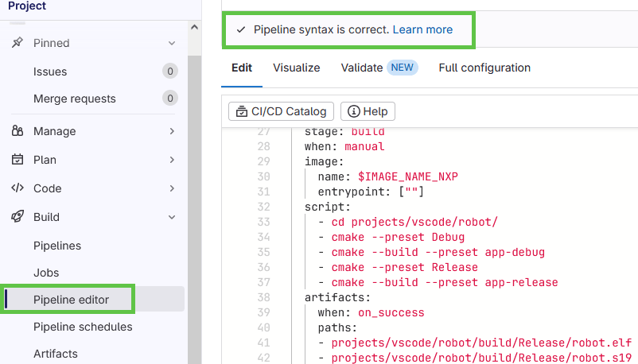The image size is (638, 364).
Task: Click the CI/CD Catalog icon
Action: [242, 111]
